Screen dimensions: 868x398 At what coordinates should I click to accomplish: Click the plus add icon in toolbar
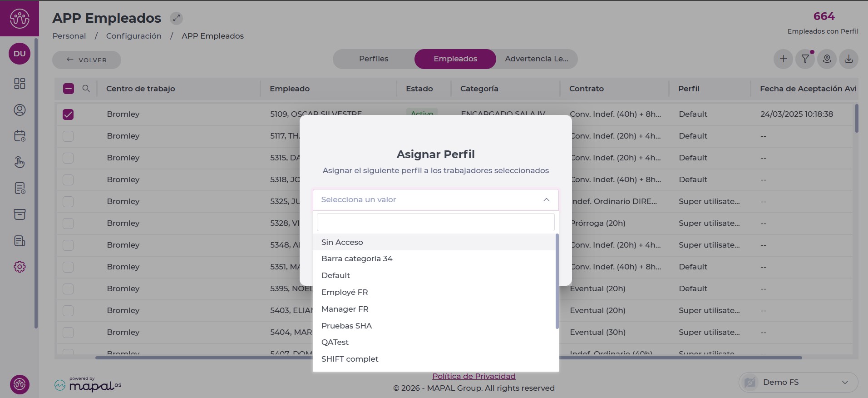coord(783,59)
